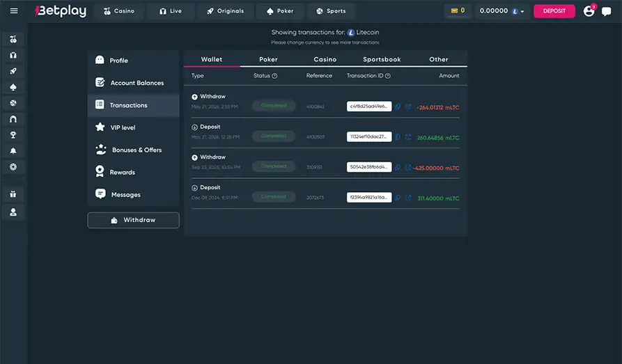This screenshot has width=622, height=364.
Task: Click the pink DEPOSIT button
Action: (554, 11)
